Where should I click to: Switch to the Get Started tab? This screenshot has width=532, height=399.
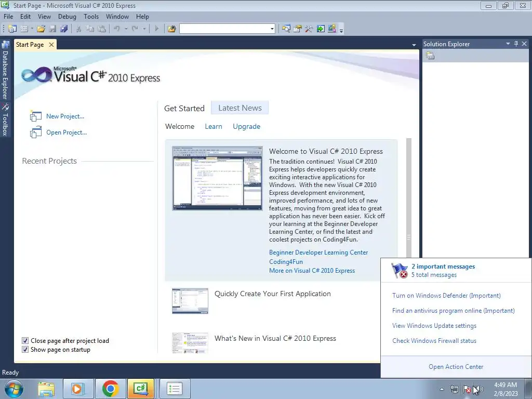tap(184, 108)
